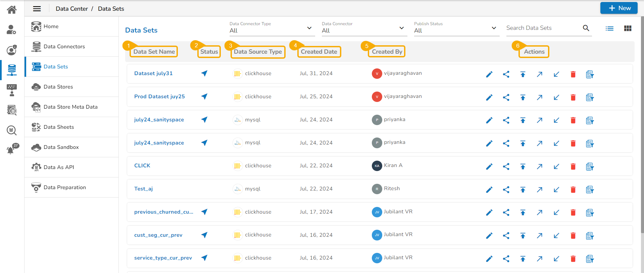The height and width of the screenshot is (273, 644).
Task: Click the New button
Action: click(x=618, y=8)
